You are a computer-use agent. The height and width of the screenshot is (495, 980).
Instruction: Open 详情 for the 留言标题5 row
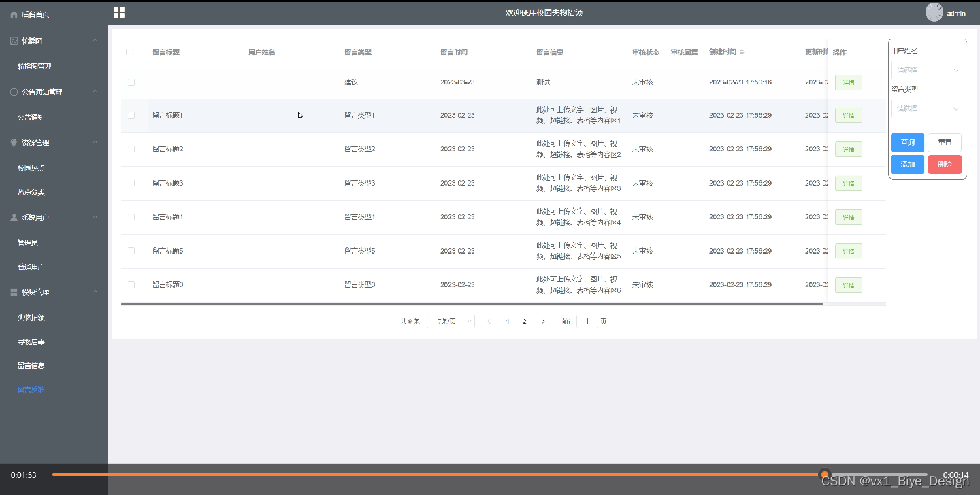pyautogui.click(x=848, y=251)
